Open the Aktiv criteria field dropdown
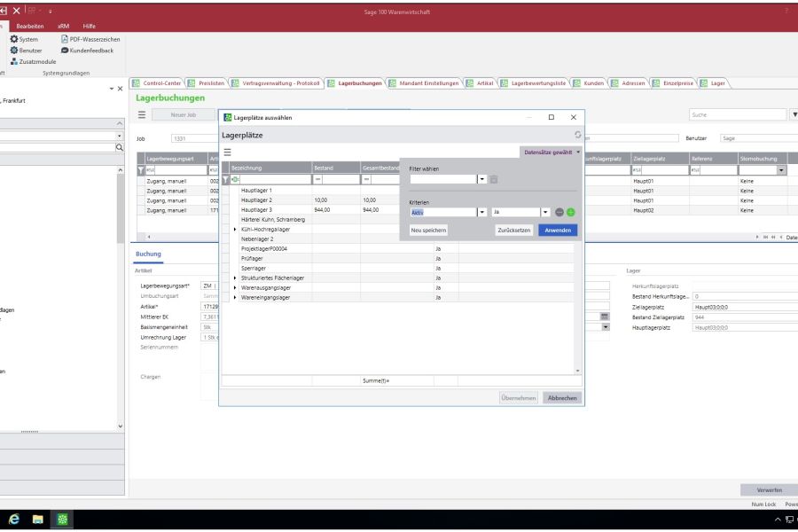 click(482, 212)
